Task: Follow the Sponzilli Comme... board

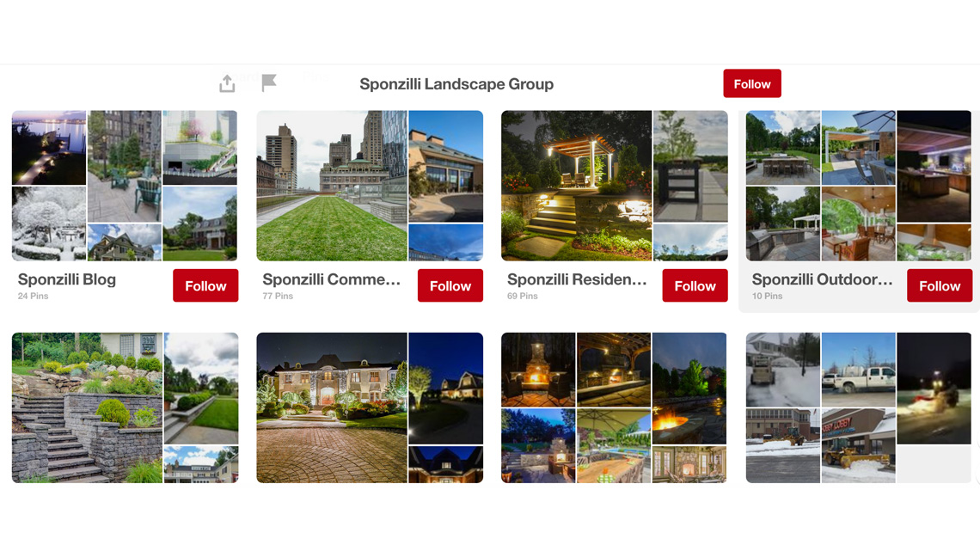Action: [x=450, y=285]
